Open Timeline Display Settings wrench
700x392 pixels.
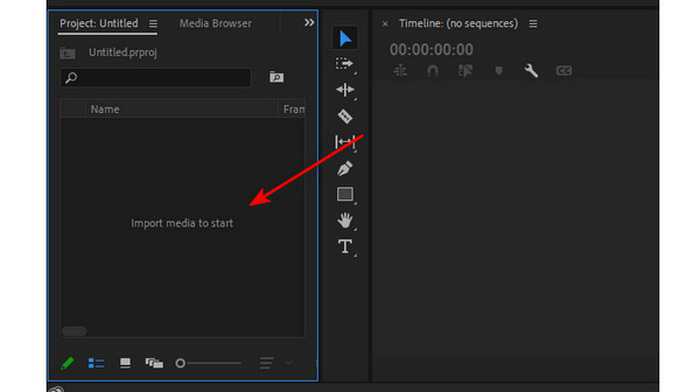[531, 71]
